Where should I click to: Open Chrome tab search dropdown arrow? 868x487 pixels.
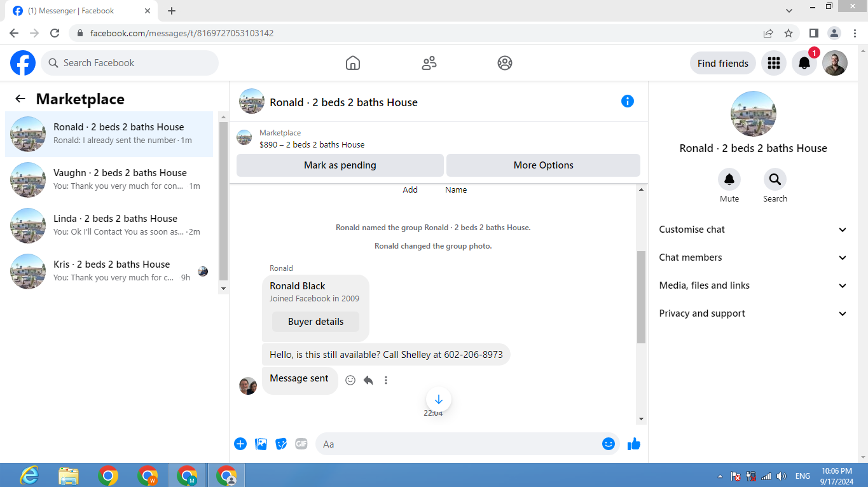(x=789, y=11)
